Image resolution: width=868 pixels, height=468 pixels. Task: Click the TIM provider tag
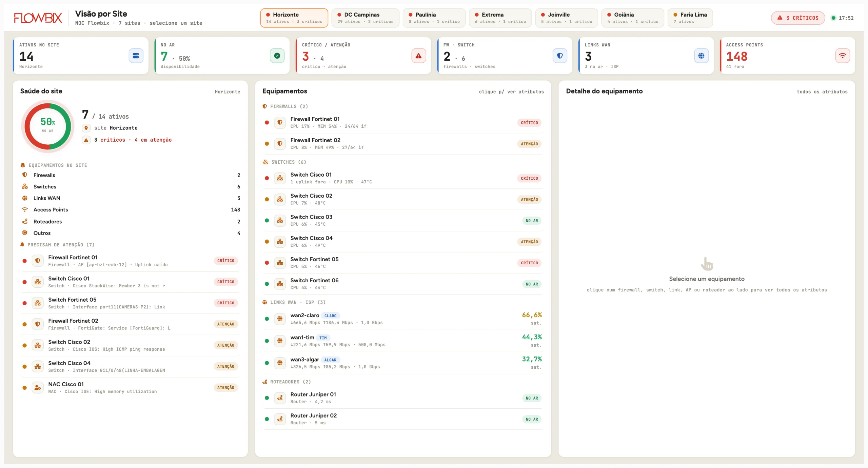[x=323, y=338]
